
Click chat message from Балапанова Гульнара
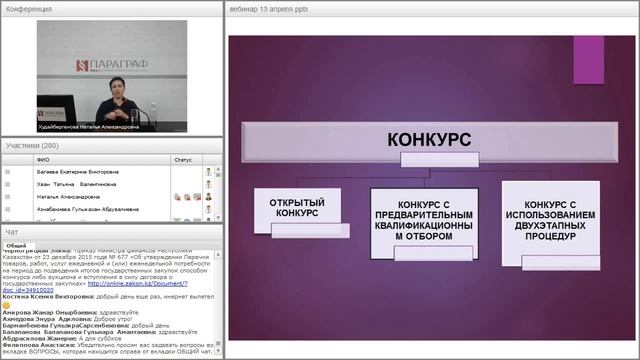(100, 332)
